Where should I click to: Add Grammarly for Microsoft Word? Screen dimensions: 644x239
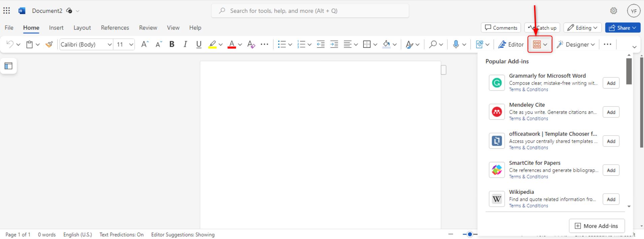tap(611, 83)
